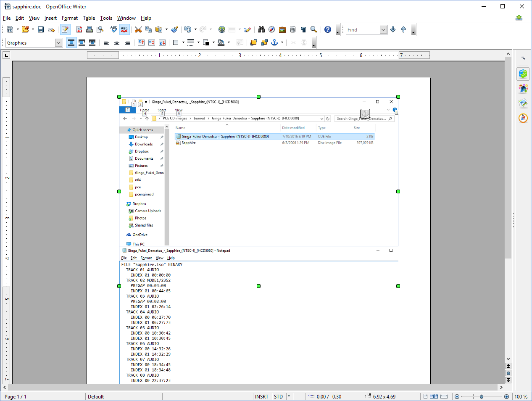
Task: Open Data Sources cylinder icon
Action: click(x=293, y=29)
